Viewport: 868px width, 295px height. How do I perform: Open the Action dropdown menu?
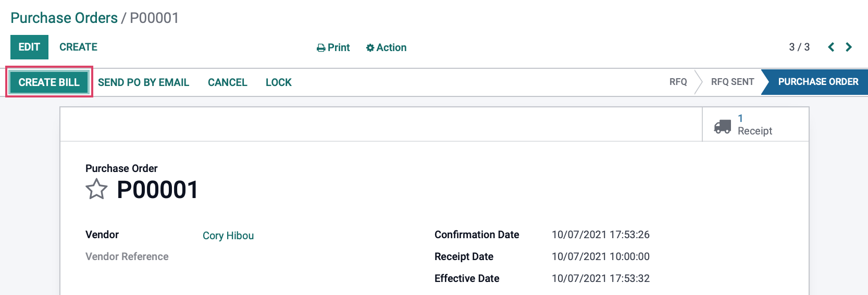[x=386, y=47]
